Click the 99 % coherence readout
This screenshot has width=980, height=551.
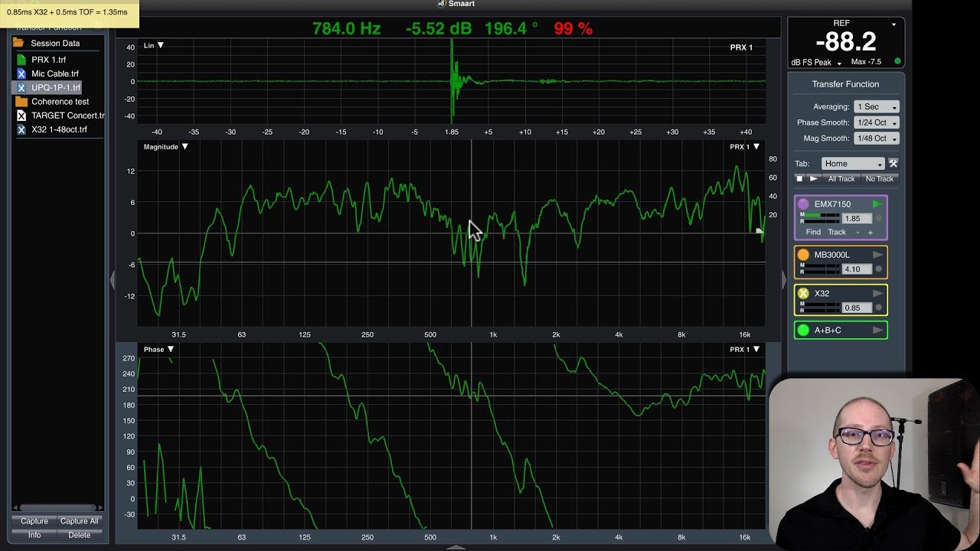click(573, 28)
